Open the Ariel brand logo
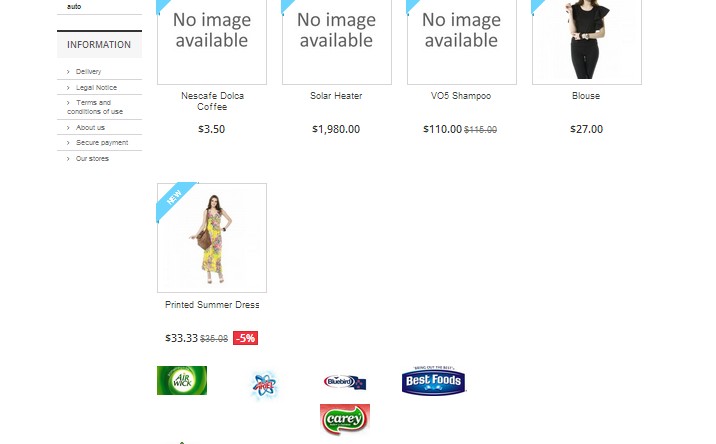The width and height of the screenshot is (716, 444). click(x=264, y=385)
